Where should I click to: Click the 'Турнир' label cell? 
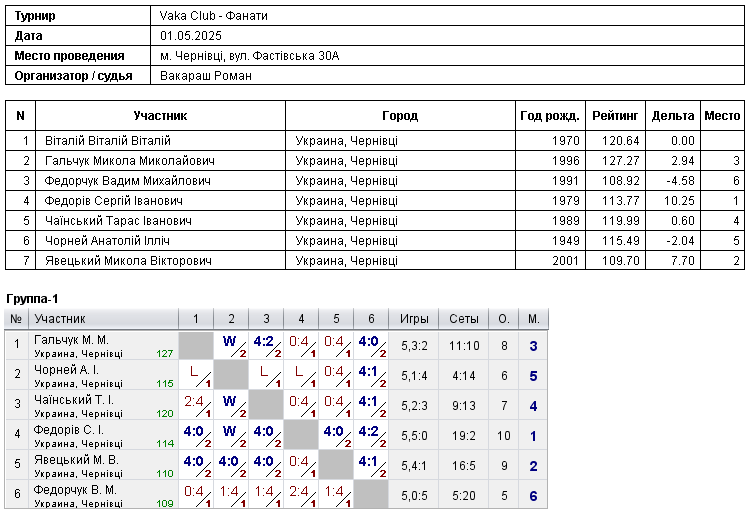[x=78, y=16]
